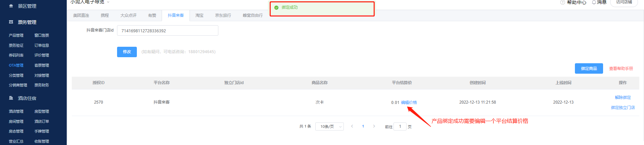Click 编辑价格 link for 次卡

(x=409, y=103)
